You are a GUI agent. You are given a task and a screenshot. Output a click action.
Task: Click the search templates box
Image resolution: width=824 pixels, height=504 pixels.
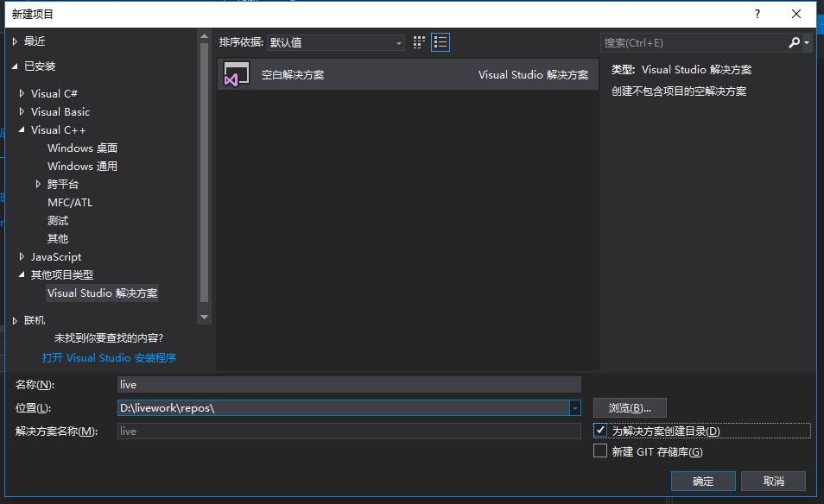(x=694, y=42)
